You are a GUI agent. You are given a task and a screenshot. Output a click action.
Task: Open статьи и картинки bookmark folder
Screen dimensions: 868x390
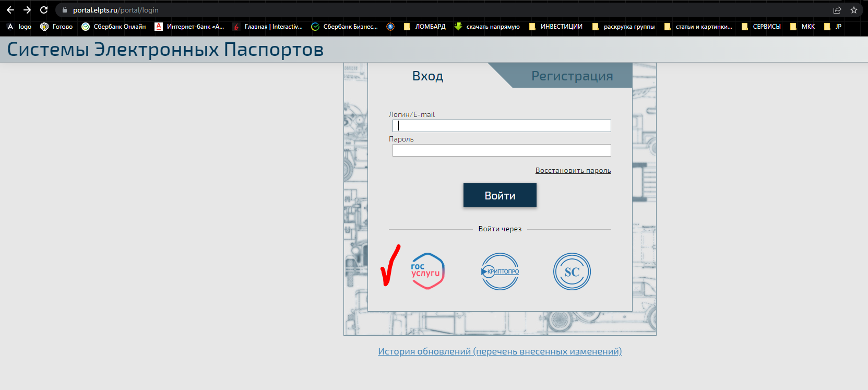[698, 27]
